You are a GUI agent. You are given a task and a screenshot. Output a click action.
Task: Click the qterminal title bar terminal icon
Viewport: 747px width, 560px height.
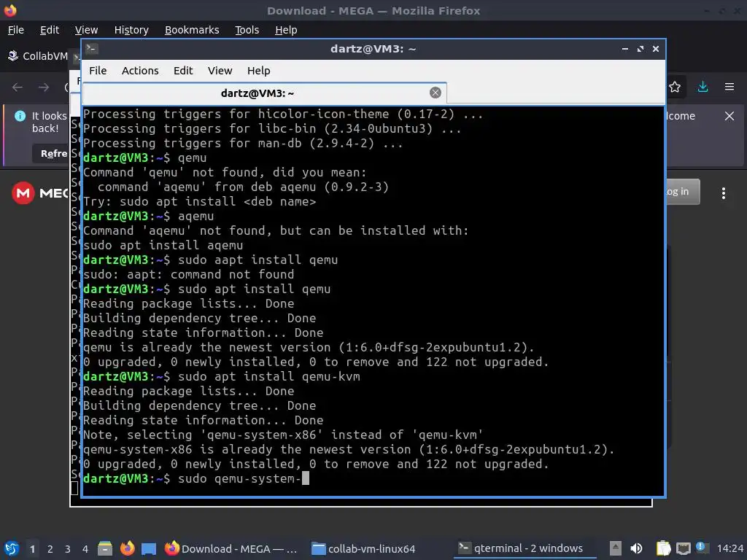click(x=91, y=49)
